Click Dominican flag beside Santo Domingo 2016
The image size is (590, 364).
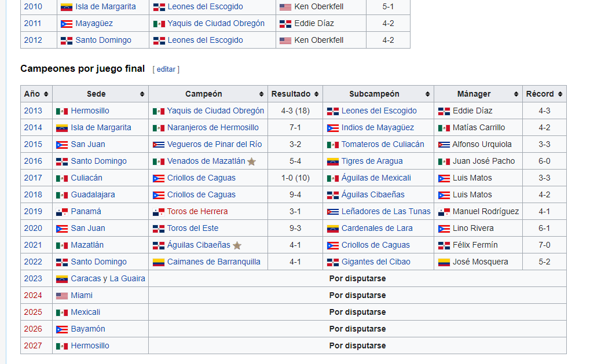click(x=62, y=161)
